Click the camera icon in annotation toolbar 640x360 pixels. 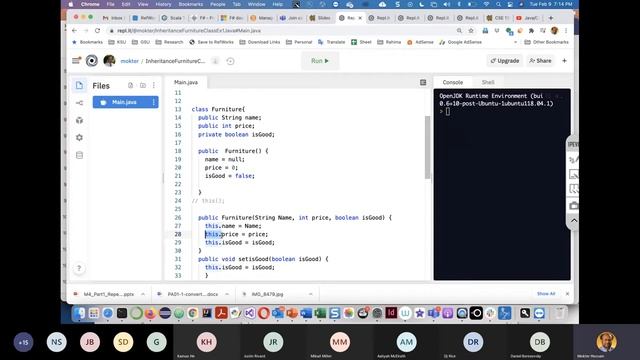(x=573, y=206)
